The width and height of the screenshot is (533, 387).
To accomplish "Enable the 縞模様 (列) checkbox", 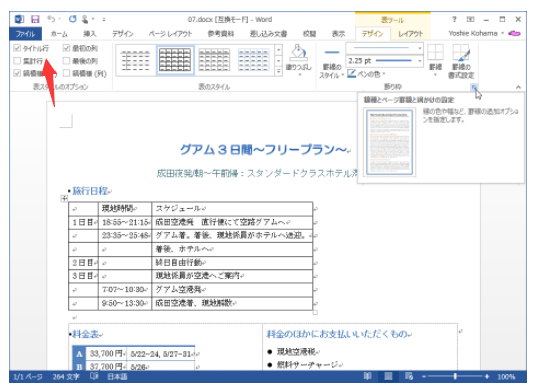I will tap(67, 73).
